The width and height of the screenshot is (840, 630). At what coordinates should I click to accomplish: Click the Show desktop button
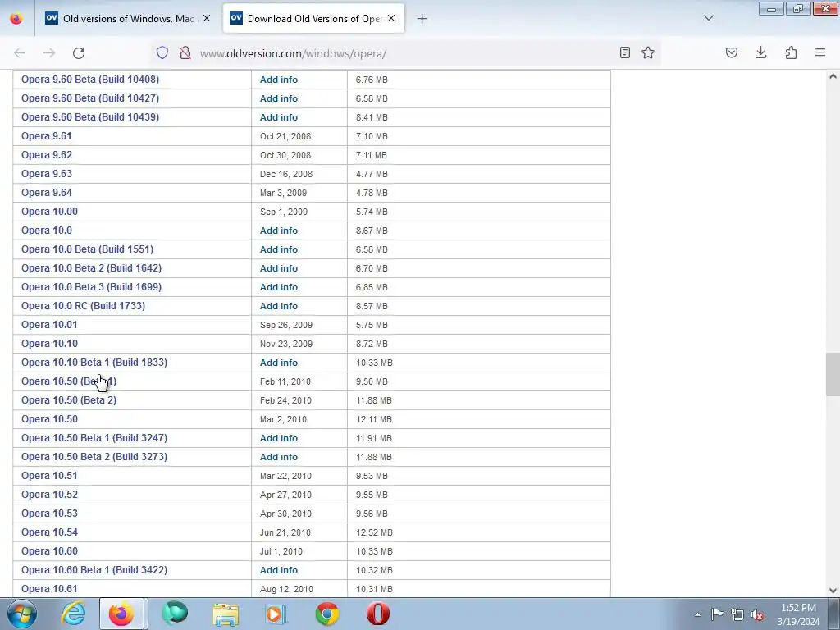pos(834,614)
